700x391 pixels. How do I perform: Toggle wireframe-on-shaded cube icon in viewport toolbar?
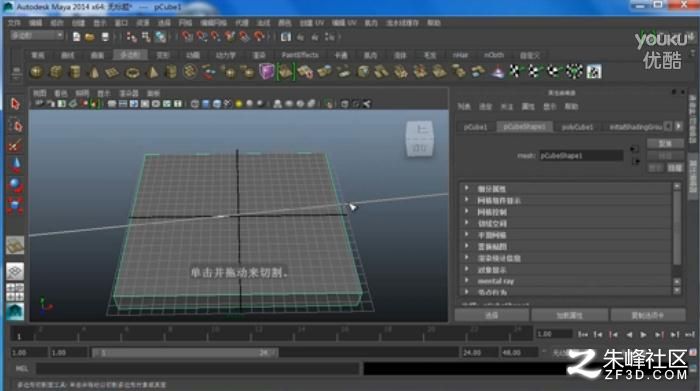click(x=217, y=104)
